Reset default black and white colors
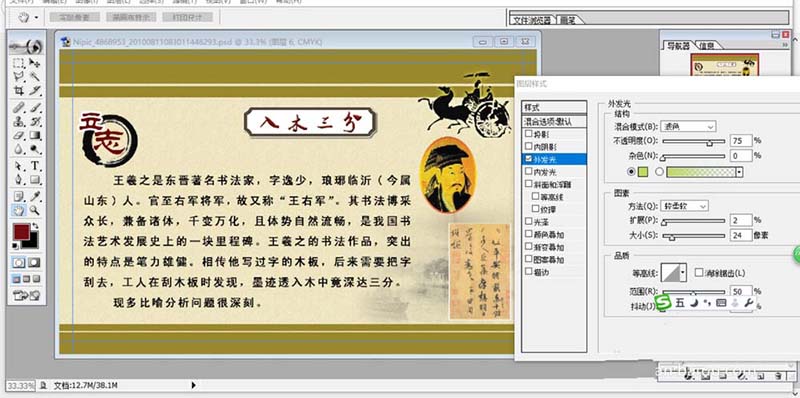The height and width of the screenshot is (398, 800). click(15, 246)
